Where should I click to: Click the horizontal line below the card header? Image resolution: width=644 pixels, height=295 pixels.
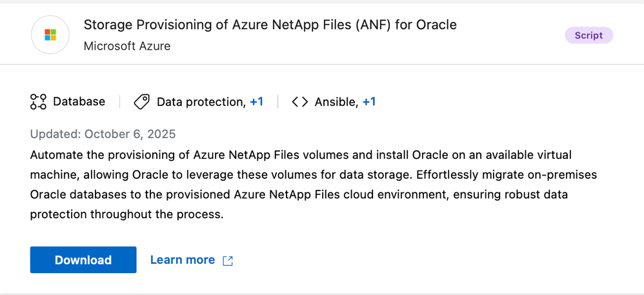322,65
